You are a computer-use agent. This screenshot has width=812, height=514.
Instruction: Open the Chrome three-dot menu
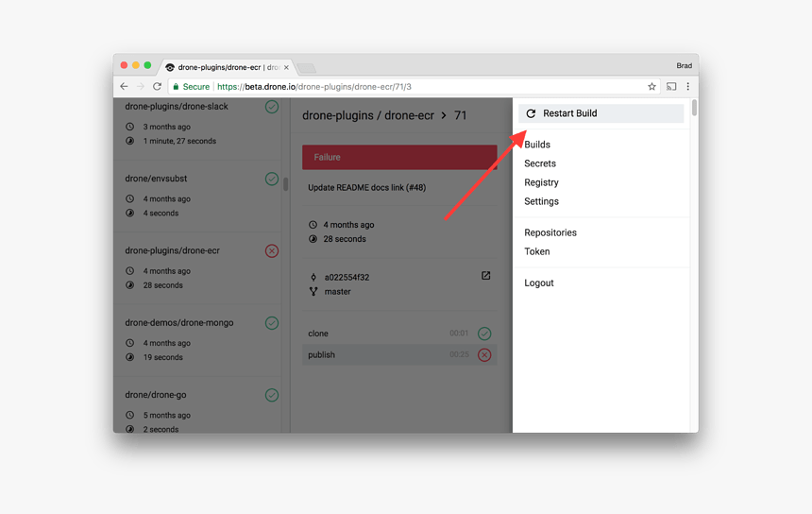pyautogui.click(x=687, y=87)
